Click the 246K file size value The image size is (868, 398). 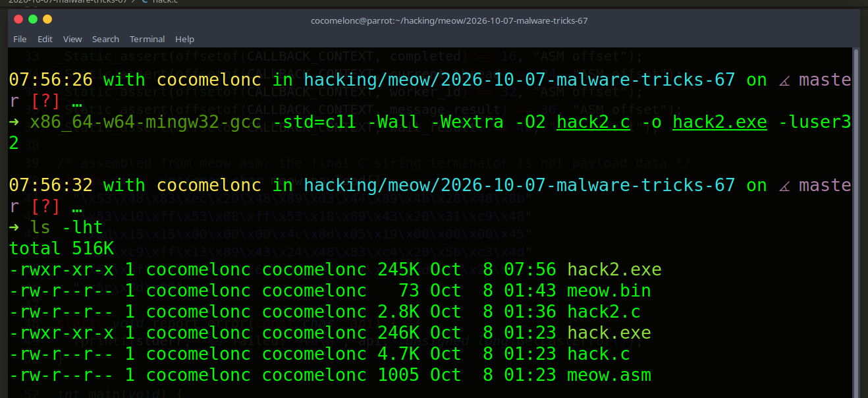pyautogui.click(x=398, y=333)
